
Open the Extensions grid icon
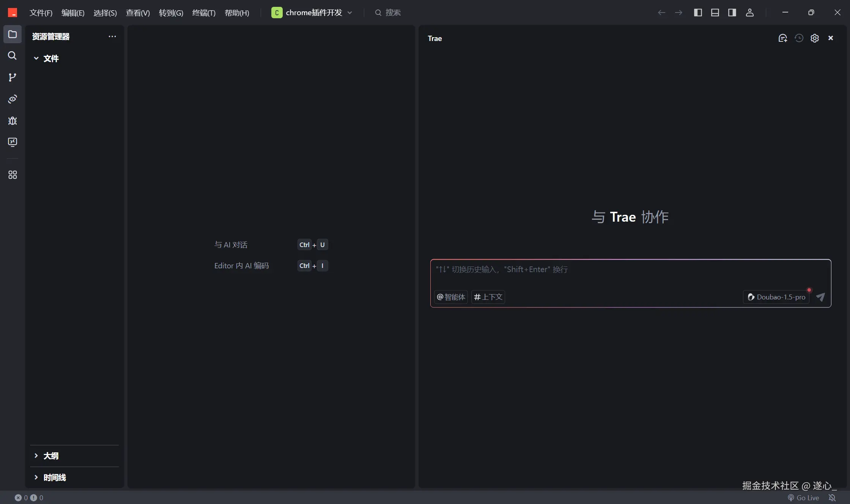tap(12, 175)
